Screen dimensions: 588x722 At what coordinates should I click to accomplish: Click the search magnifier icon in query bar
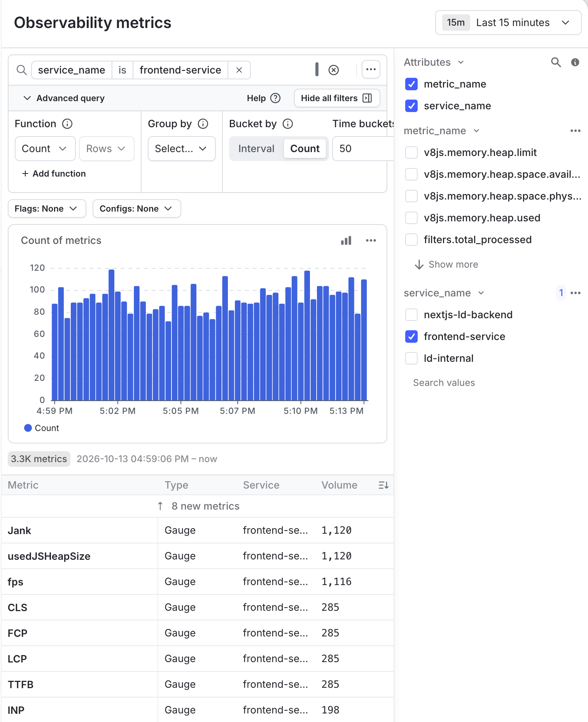(22, 70)
